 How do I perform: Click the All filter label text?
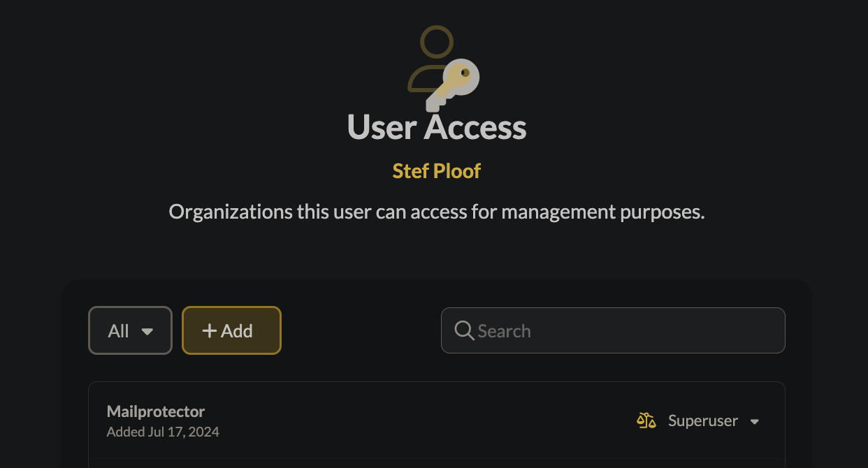(x=119, y=331)
